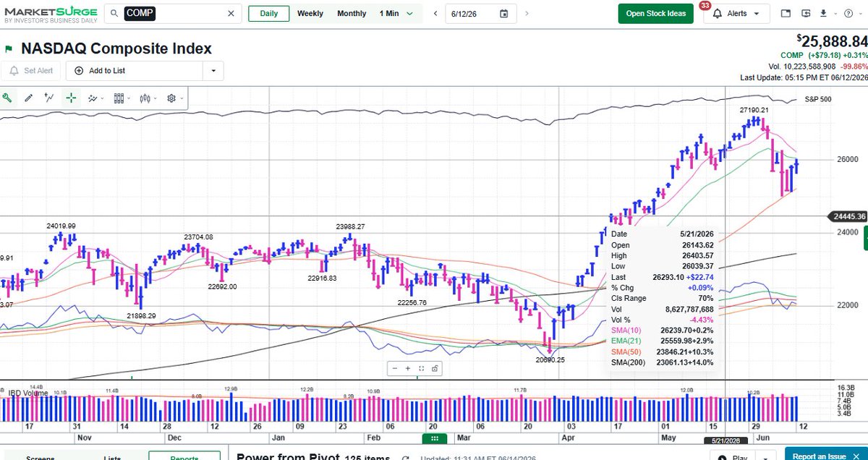Open the date calendar picker icon
Viewport: 868px width, 460px height.
504,13
